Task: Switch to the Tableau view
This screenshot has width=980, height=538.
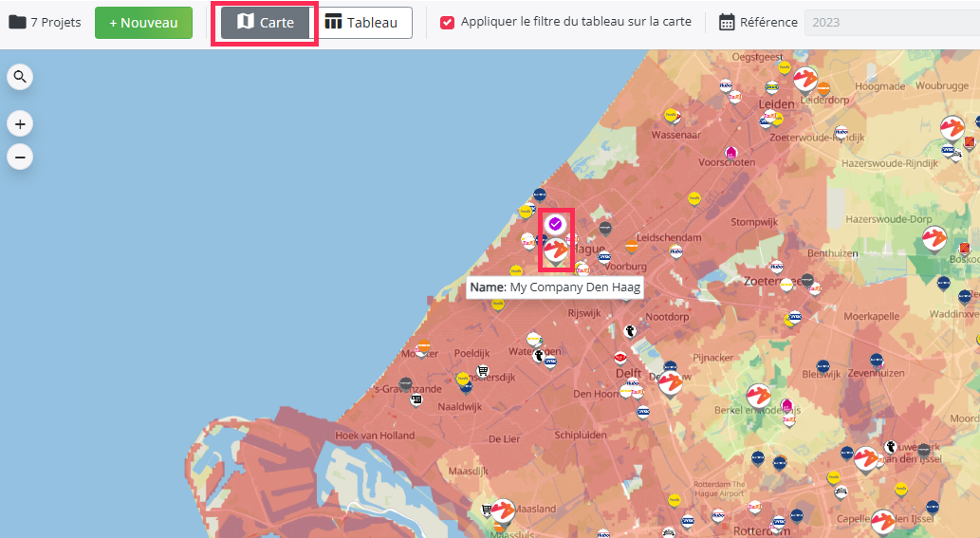Action: coord(361,23)
